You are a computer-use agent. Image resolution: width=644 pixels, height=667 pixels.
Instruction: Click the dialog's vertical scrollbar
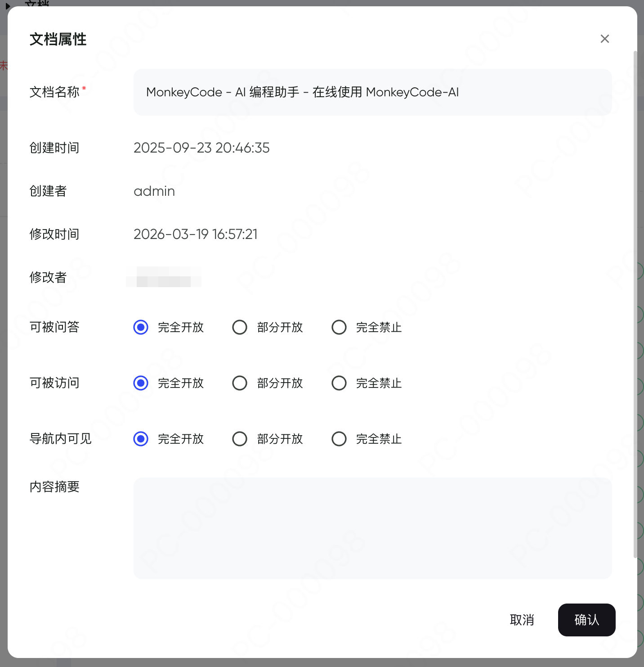635,304
